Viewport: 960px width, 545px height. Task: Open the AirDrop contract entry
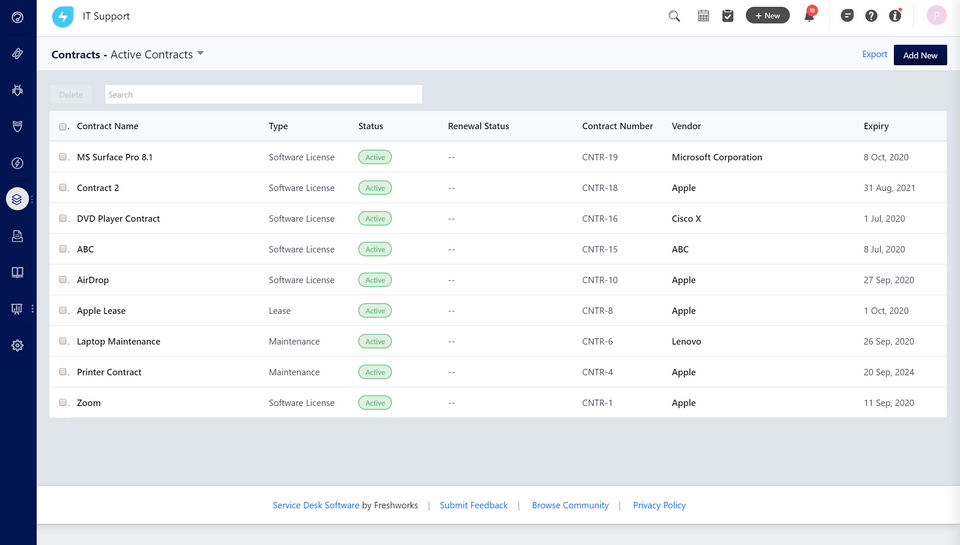92,280
